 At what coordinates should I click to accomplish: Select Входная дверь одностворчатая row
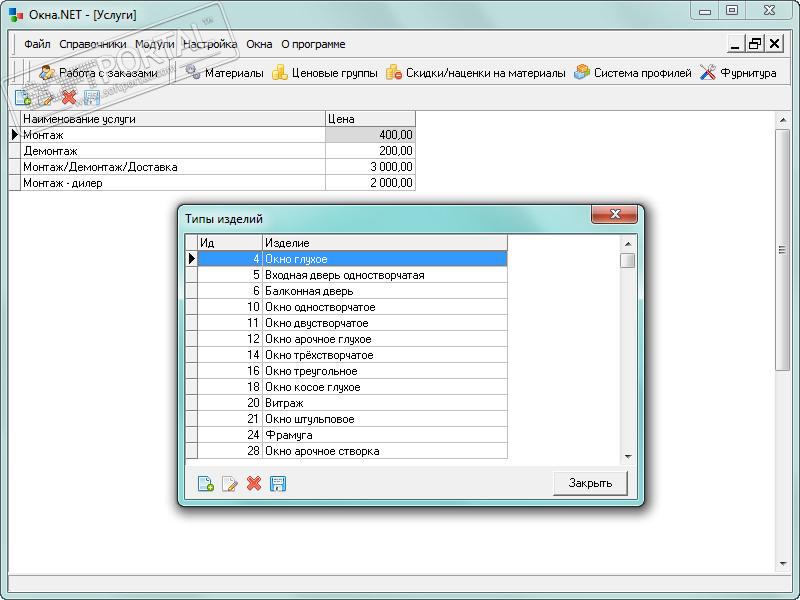click(x=346, y=275)
